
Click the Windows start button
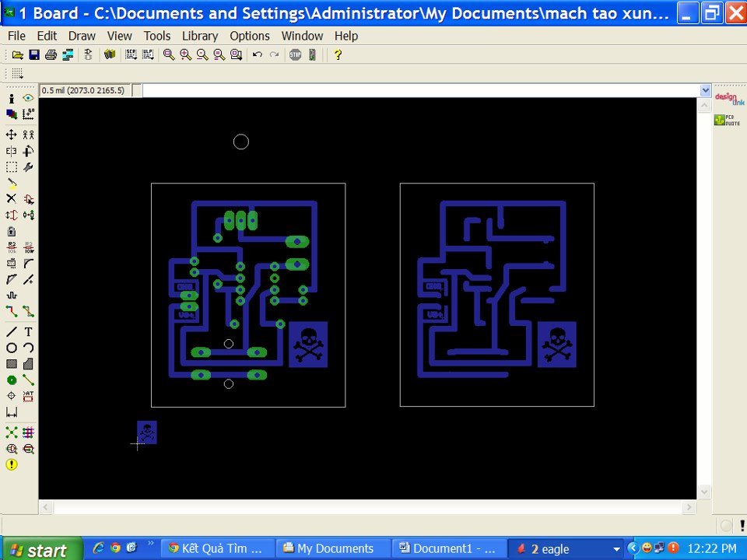pos(43,550)
